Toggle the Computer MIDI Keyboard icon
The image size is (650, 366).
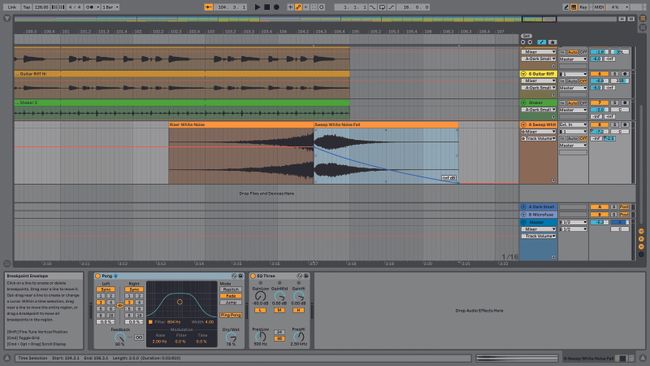(574, 7)
